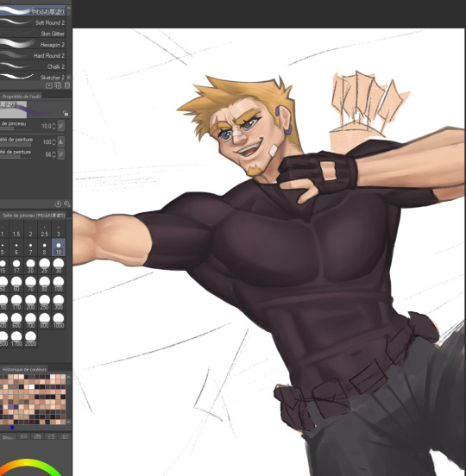Select brush size preset 170
Viewport: 466px width, 476px height.
pos(16,303)
